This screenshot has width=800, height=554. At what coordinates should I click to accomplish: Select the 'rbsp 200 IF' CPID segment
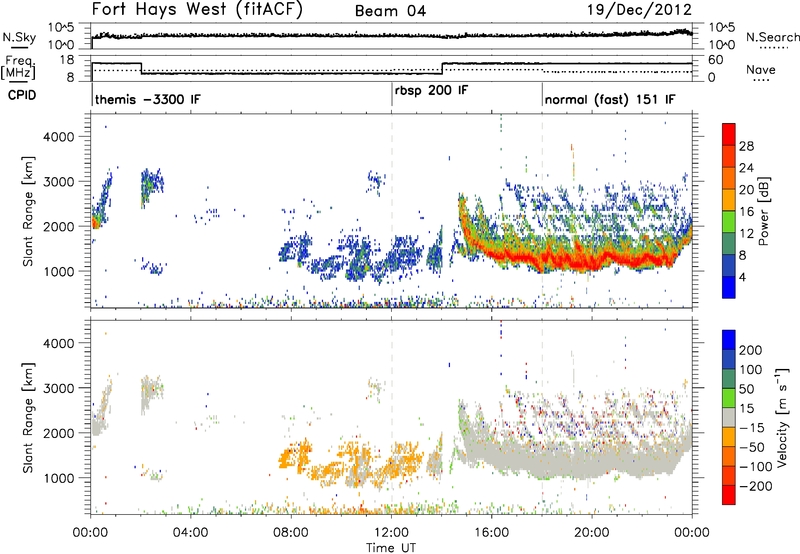click(431, 90)
